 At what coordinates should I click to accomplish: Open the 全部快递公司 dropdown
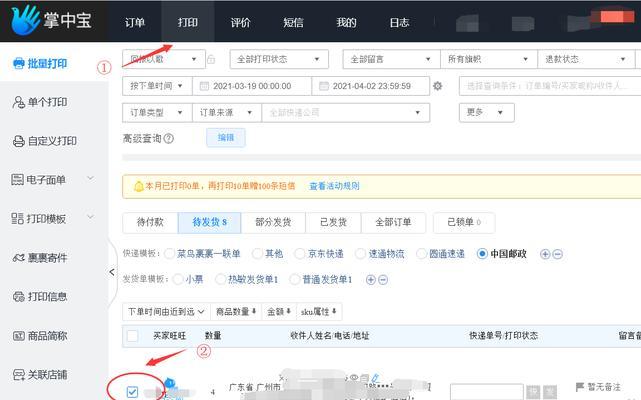pyautogui.click(x=346, y=112)
